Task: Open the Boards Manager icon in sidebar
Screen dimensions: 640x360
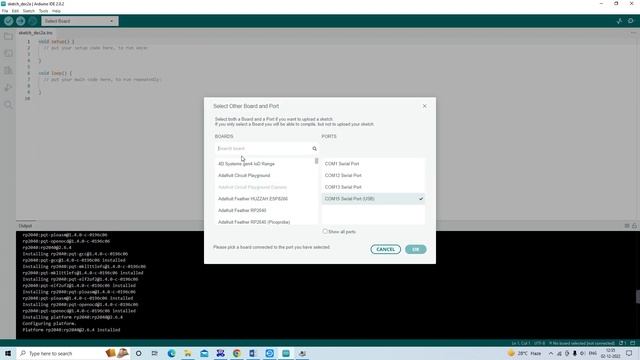Action: (x=8, y=53)
